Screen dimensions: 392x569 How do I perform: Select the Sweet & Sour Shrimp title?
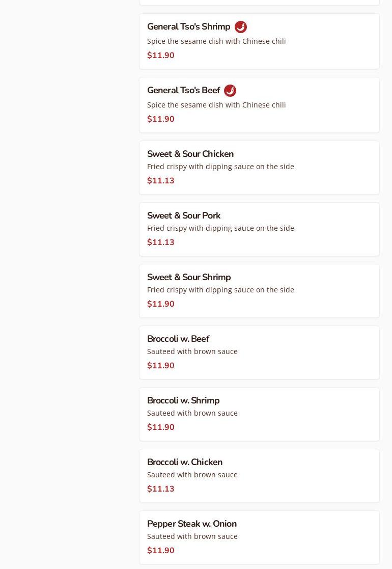[x=189, y=277]
